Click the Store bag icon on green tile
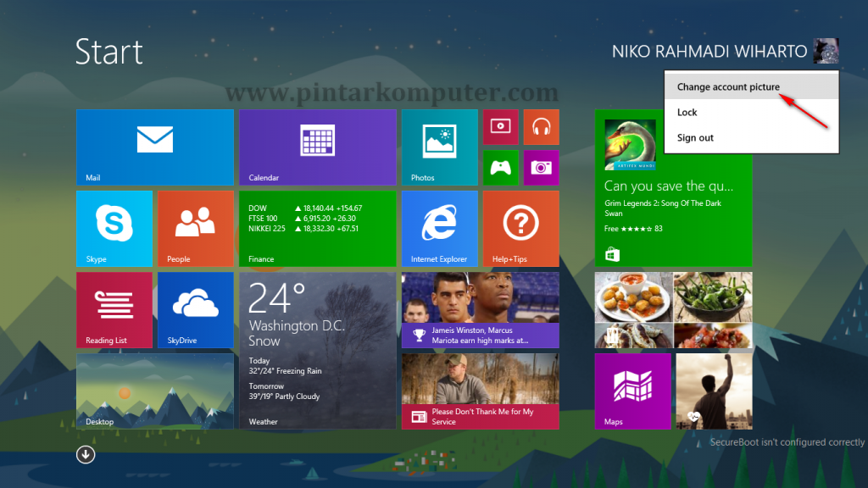Screen dimensions: 868x488 [x=612, y=254]
